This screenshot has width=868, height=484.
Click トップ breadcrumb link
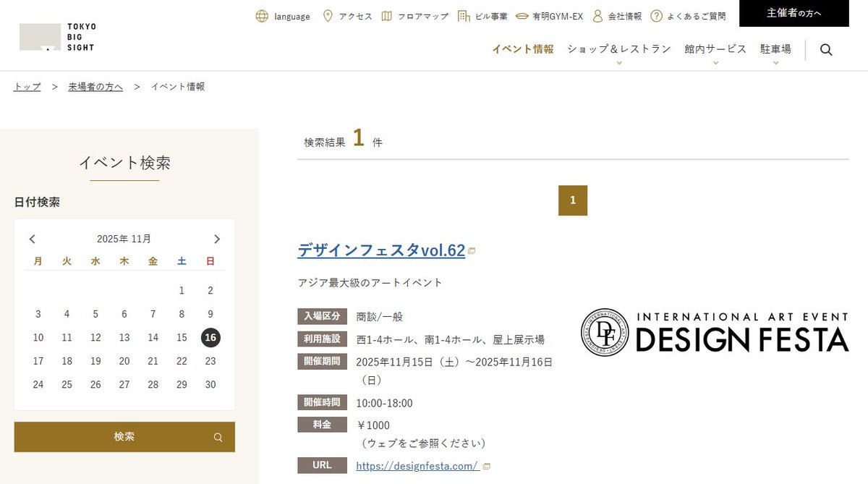27,87
